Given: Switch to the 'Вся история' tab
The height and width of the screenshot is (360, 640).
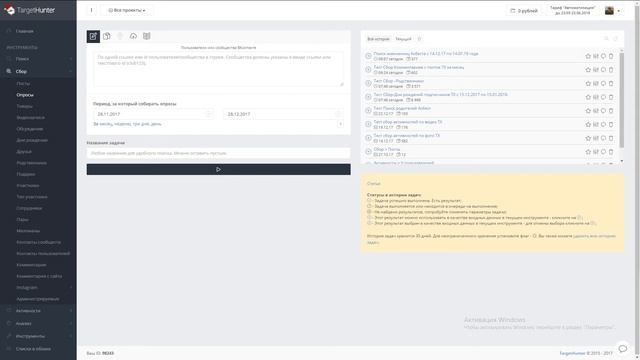Looking at the screenshot, I should 378,39.
